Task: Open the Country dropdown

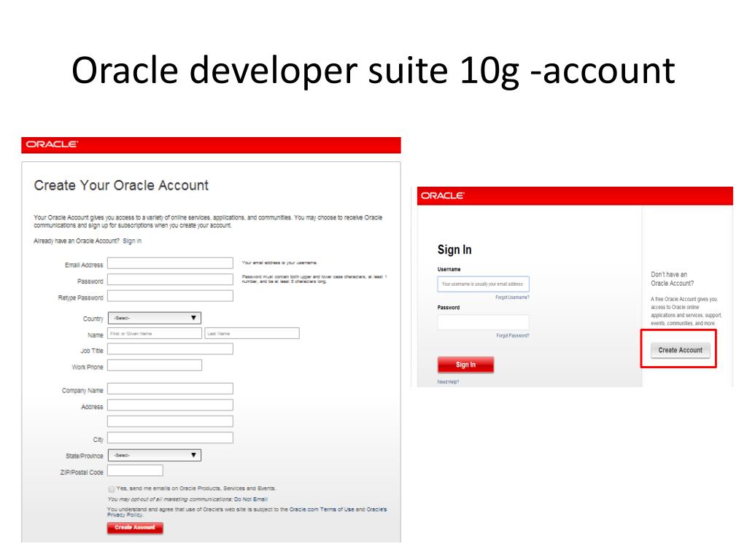Action: point(154,318)
